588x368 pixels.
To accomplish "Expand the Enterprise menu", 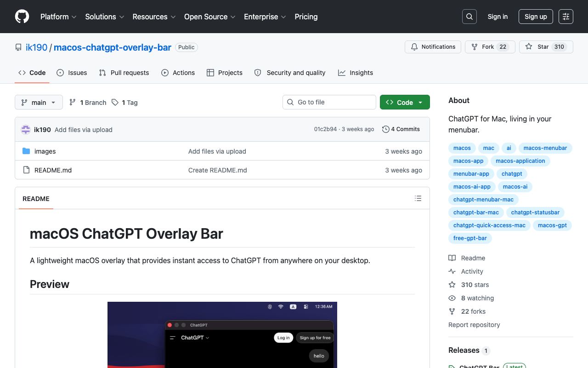I will (x=265, y=17).
